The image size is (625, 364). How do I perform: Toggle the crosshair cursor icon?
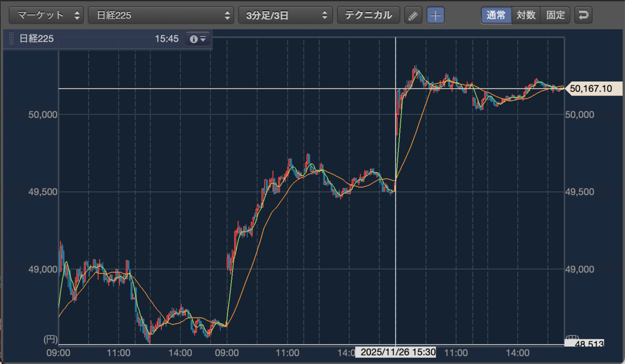tap(435, 16)
